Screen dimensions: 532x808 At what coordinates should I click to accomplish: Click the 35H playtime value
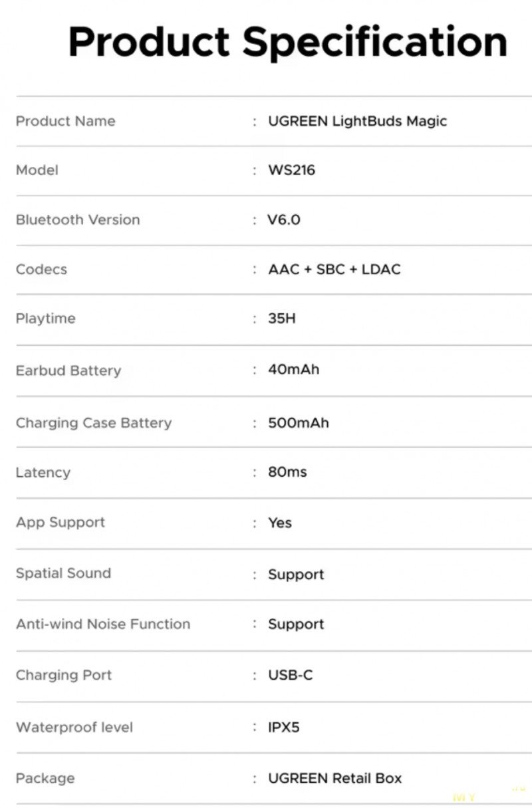tap(281, 319)
